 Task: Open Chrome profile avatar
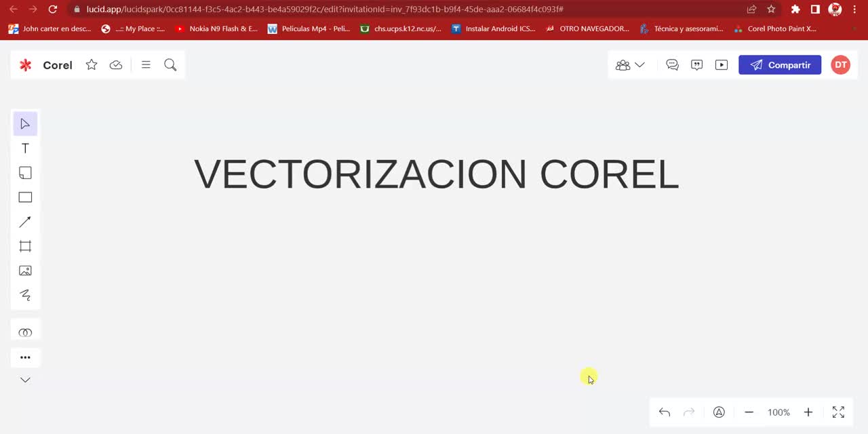click(835, 9)
